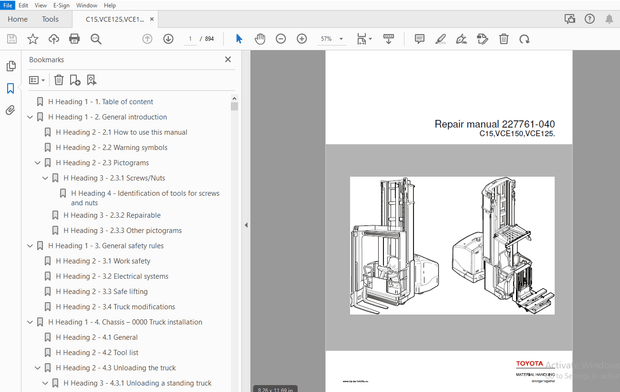Open notifications bell

click(x=609, y=19)
